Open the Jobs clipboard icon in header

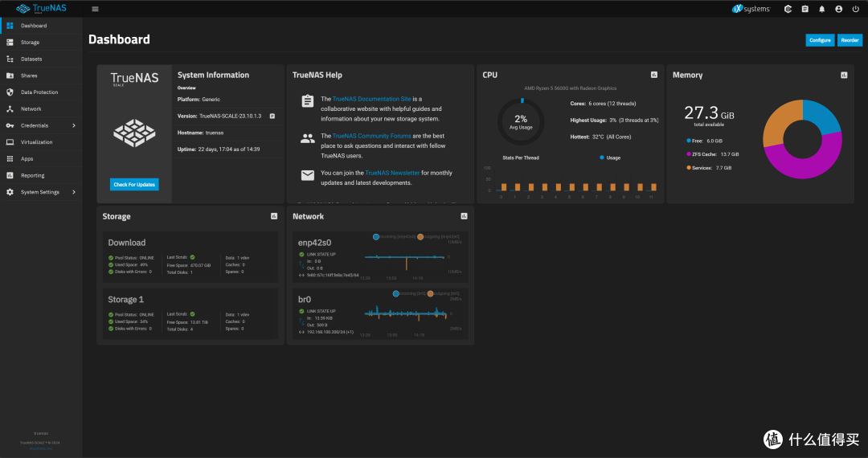pyautogui.click(x=805, y=9)
